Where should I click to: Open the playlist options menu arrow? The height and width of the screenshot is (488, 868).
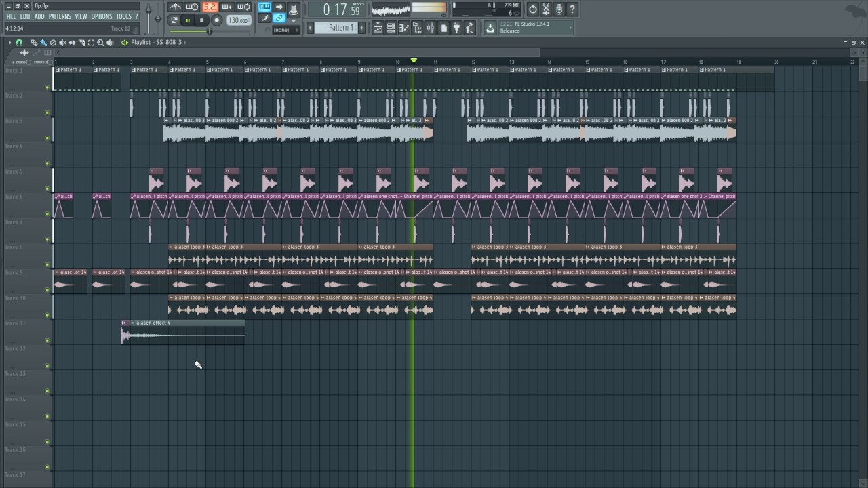(9, 42)
